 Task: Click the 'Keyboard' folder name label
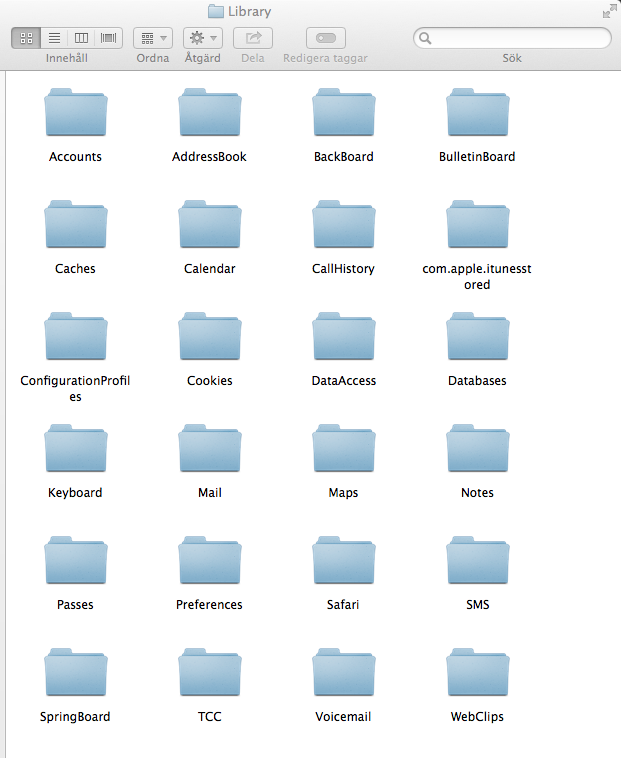[x=75, y=493]
